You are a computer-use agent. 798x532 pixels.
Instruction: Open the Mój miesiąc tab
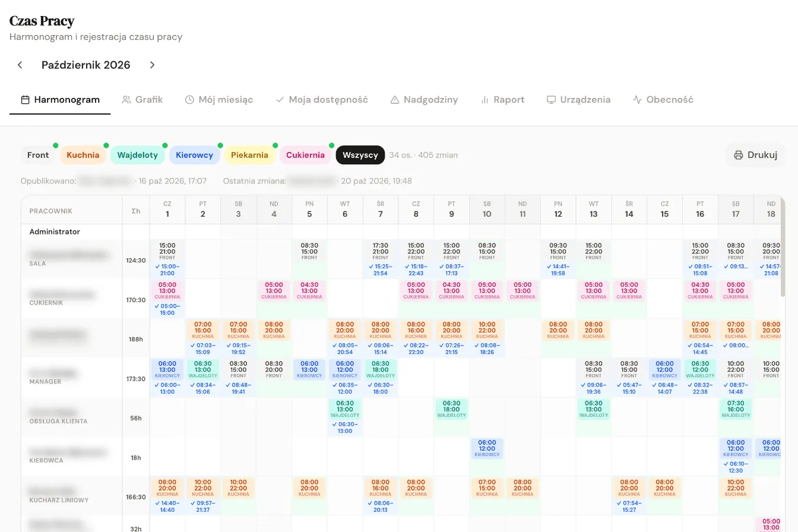[x=218, y=100]
